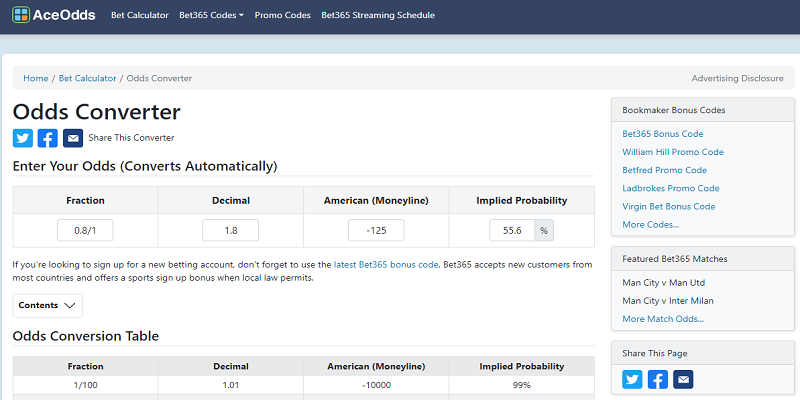Open Bet365 Streaming Schedule nav item
This screenshot has height=400, width=800.
[x=378, y=15]
